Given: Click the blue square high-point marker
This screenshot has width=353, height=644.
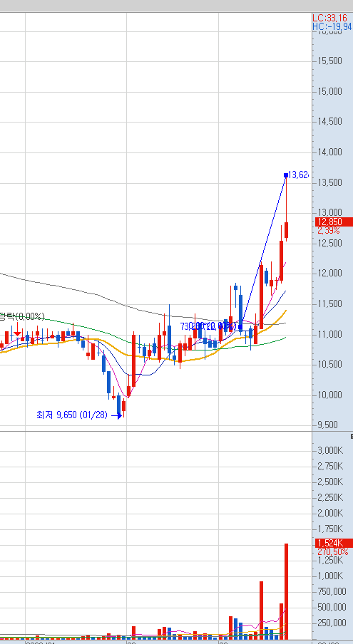Looking at the screenshot, I should tap(286, 175).
